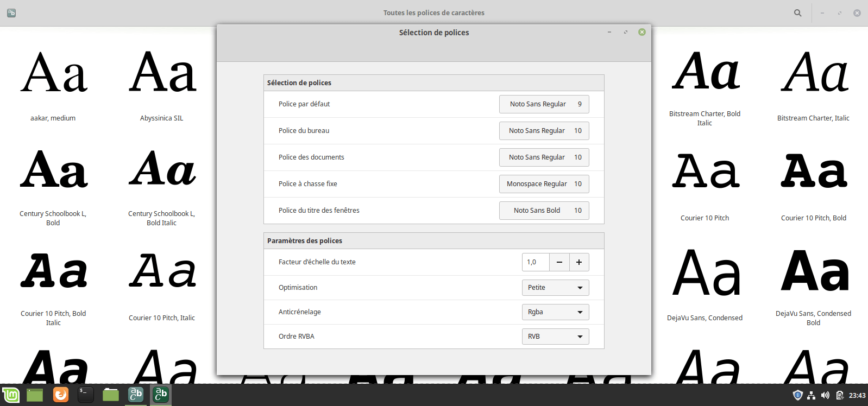Click the Facteur d'échelle du texte label

point(317,262)
